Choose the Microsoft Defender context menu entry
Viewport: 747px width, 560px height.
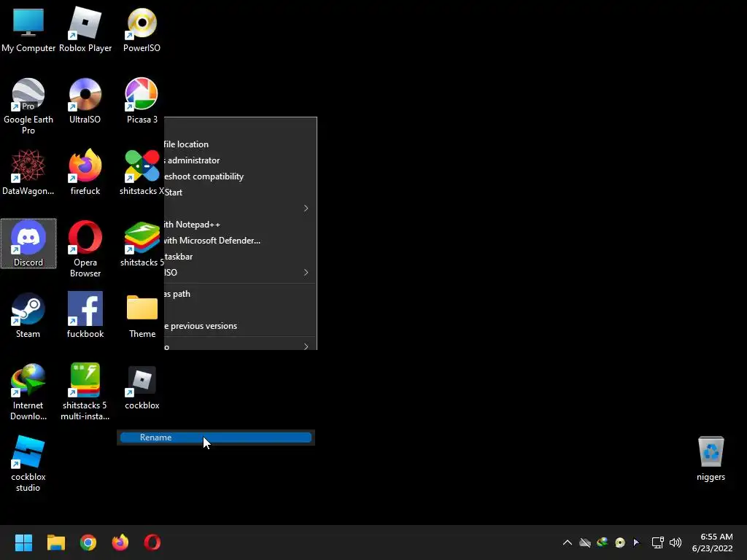tap(240, 241)
